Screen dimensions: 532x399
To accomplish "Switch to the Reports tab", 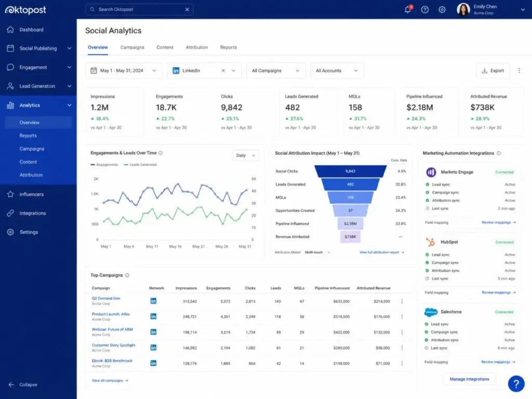I will pos(229,47).
